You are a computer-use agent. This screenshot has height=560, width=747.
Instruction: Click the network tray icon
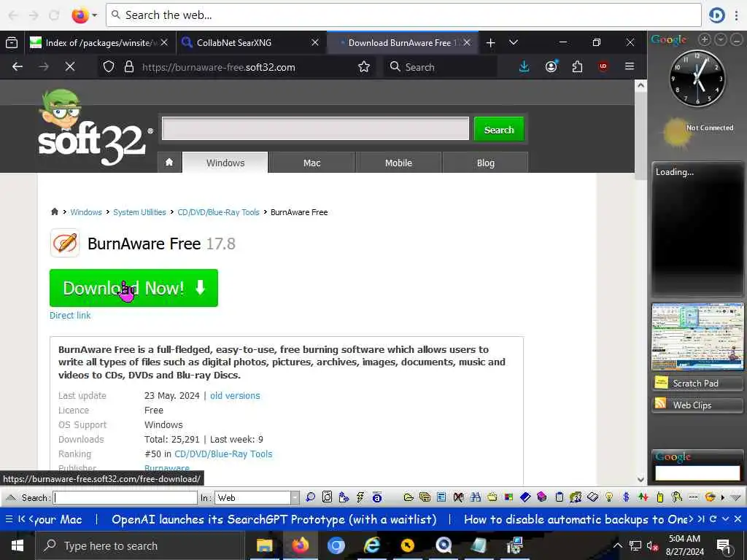[635, 545]
